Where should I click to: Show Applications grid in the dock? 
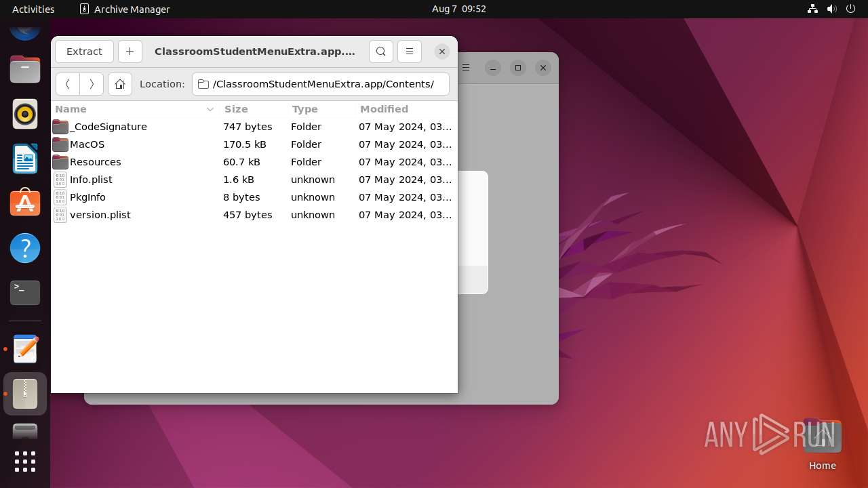click(x=25, y=462)
